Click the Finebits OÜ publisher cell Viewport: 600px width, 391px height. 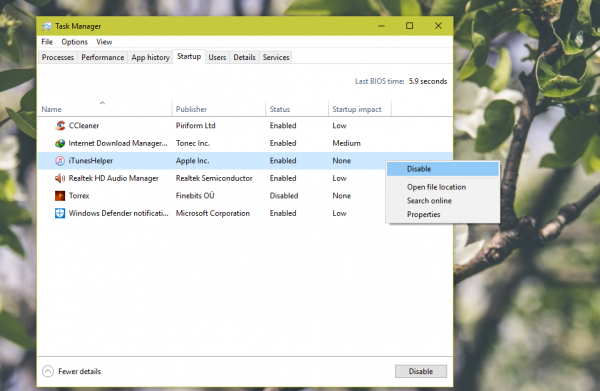pyautogui.click(x=195, y=196)
